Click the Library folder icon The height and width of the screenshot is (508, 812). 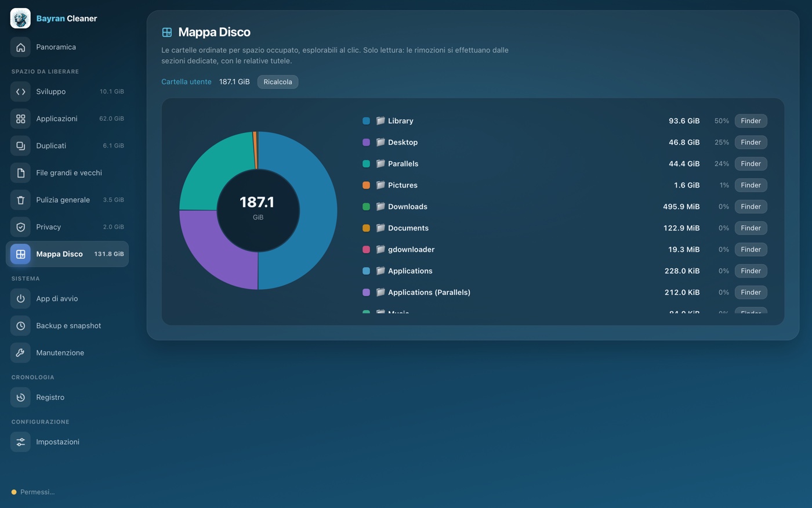380,121
